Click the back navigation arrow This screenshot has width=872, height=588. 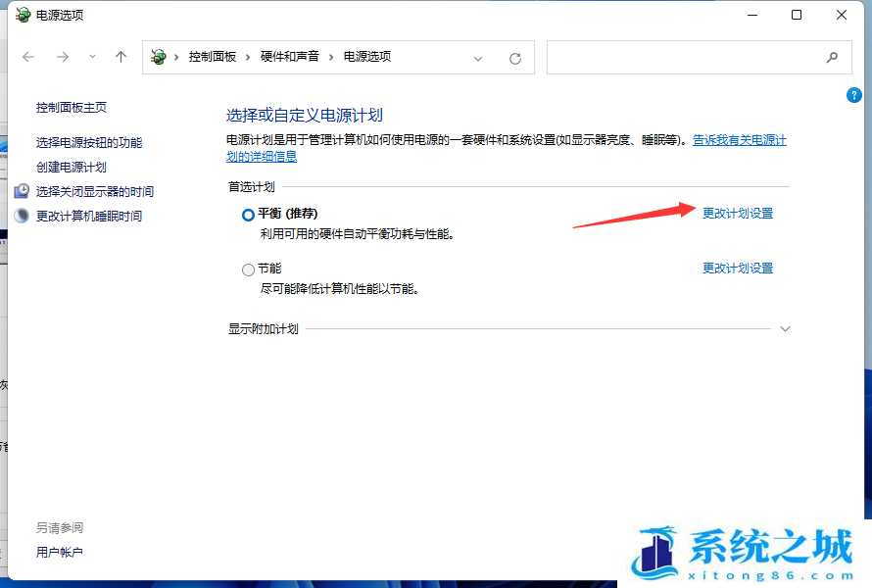tap(28, 57)
